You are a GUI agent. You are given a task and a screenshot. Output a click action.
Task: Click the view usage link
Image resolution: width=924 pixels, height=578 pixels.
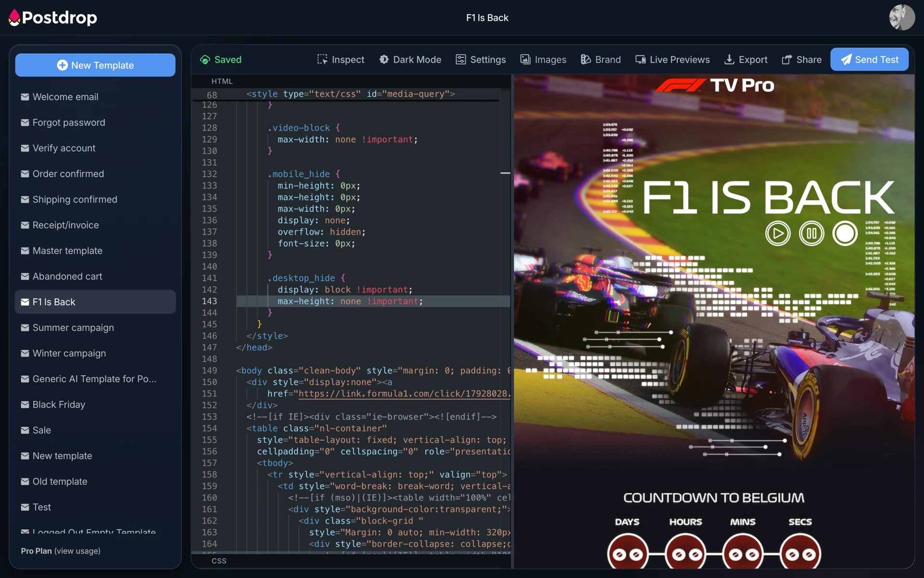click(x=77, y=551)
